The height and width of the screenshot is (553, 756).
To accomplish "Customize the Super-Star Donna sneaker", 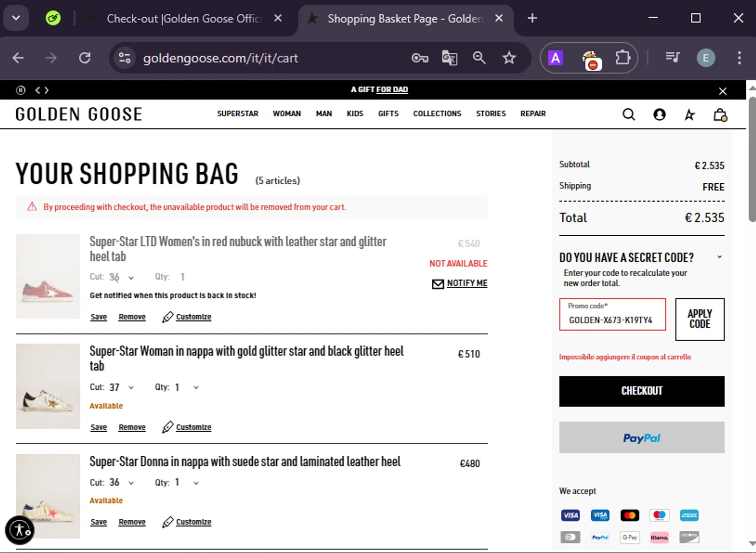I will point(187,522).
